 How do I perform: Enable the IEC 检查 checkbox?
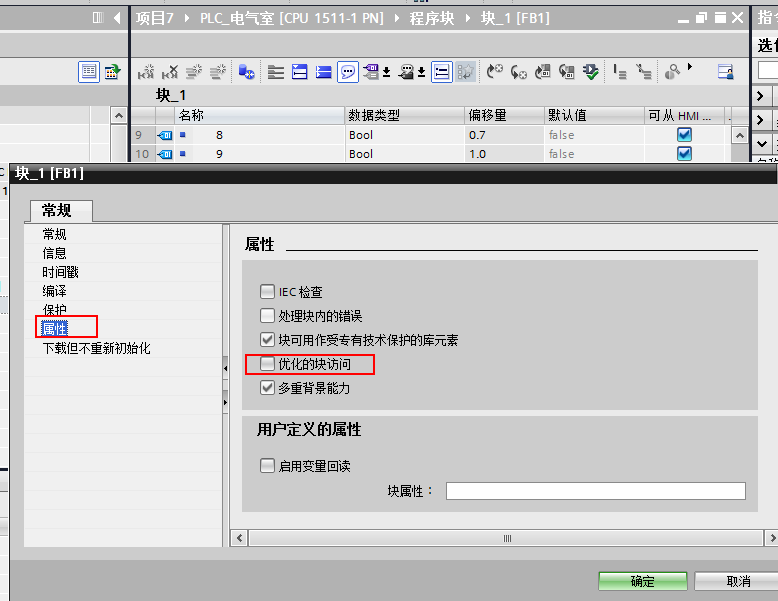pos(267,291)
